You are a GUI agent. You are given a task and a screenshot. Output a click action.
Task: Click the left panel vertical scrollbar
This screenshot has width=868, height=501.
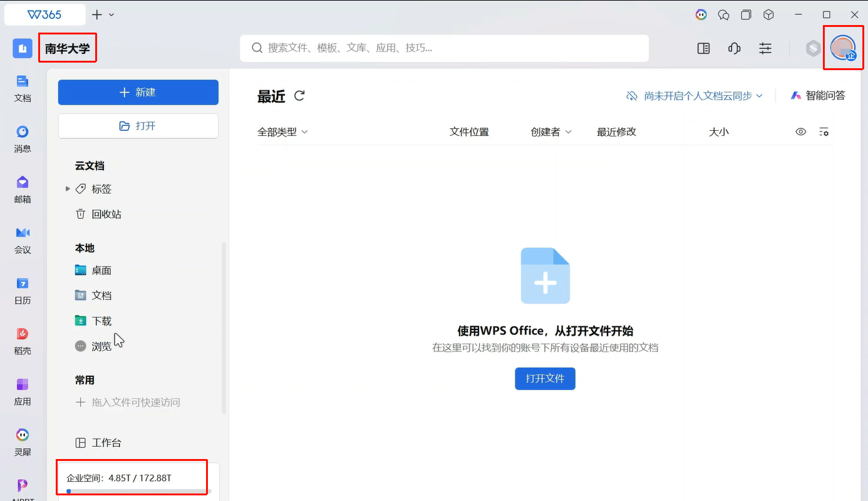pyautogui.click(x=224, y=329)
